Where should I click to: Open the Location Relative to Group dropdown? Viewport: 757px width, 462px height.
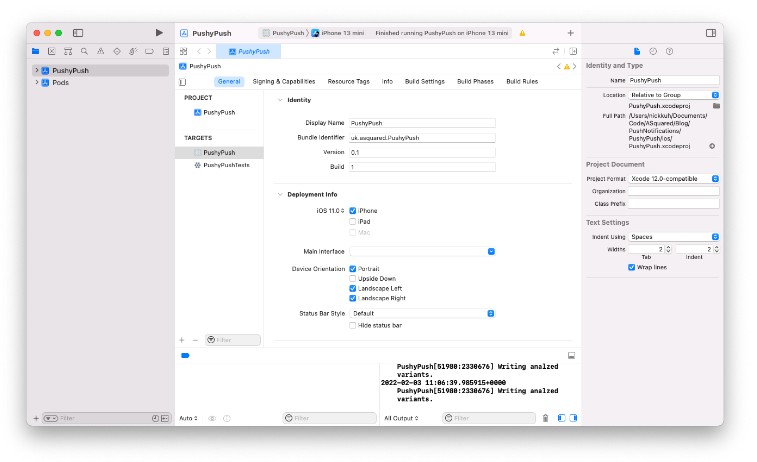pos(674,95)
